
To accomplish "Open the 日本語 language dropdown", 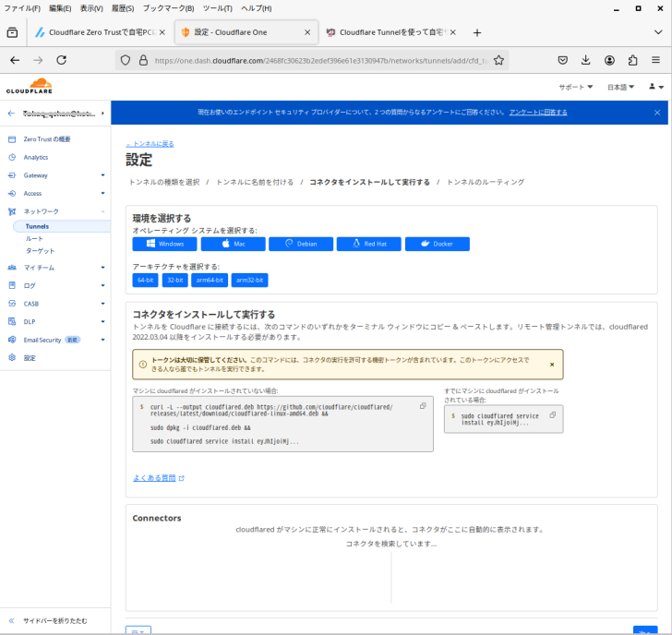I will point(620,87).
